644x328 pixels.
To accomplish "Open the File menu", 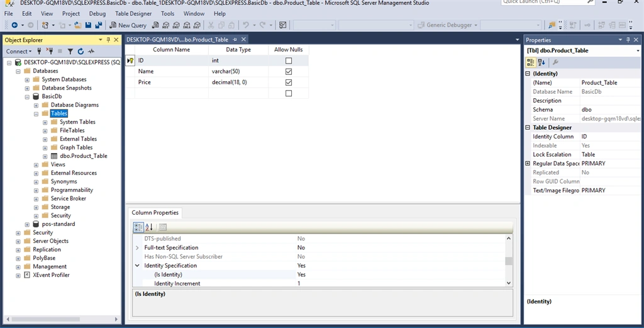I will pos(9,14).
